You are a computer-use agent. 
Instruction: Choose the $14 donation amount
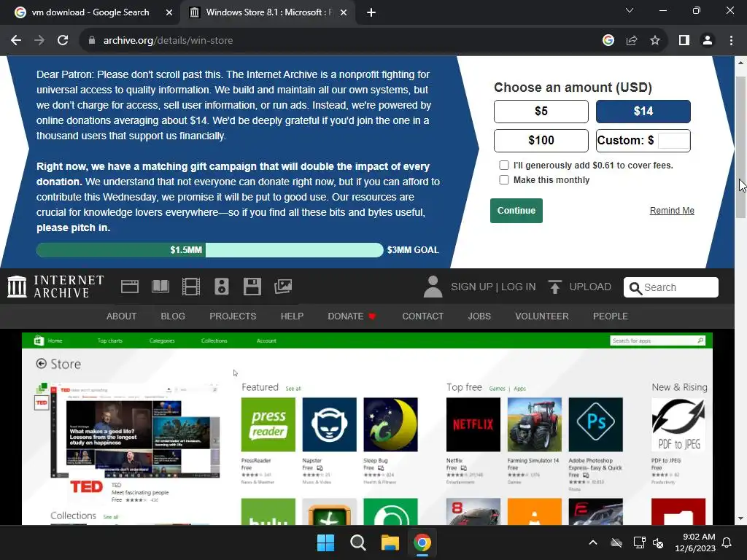click(643, 112)
